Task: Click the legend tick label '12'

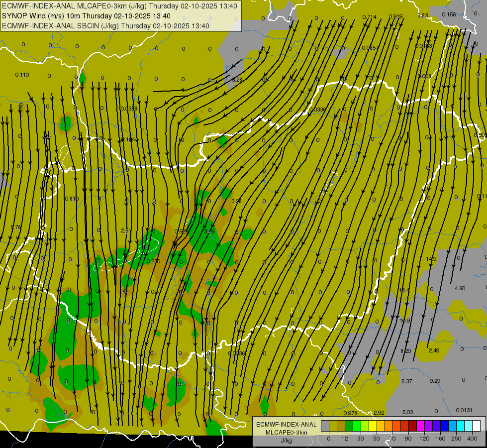Action: (x=345, y=439)
